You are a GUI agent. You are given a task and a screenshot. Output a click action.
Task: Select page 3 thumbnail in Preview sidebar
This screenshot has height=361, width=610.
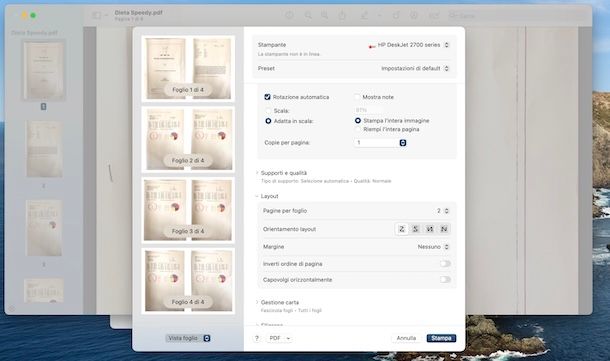click(44, 228)
